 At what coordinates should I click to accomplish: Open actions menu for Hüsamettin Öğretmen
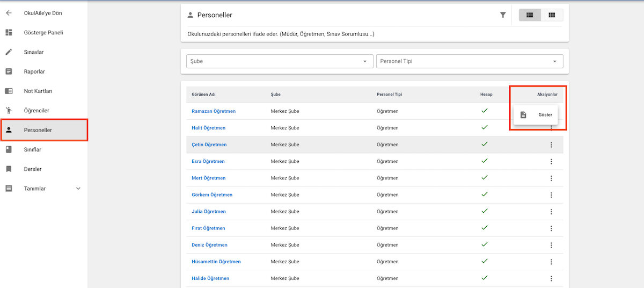(x=551, y=262)
